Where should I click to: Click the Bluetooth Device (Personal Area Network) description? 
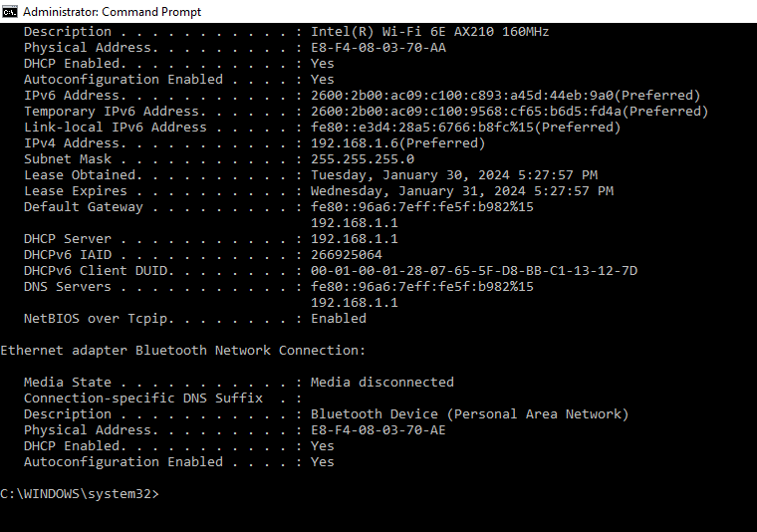[x=469, y=413]
